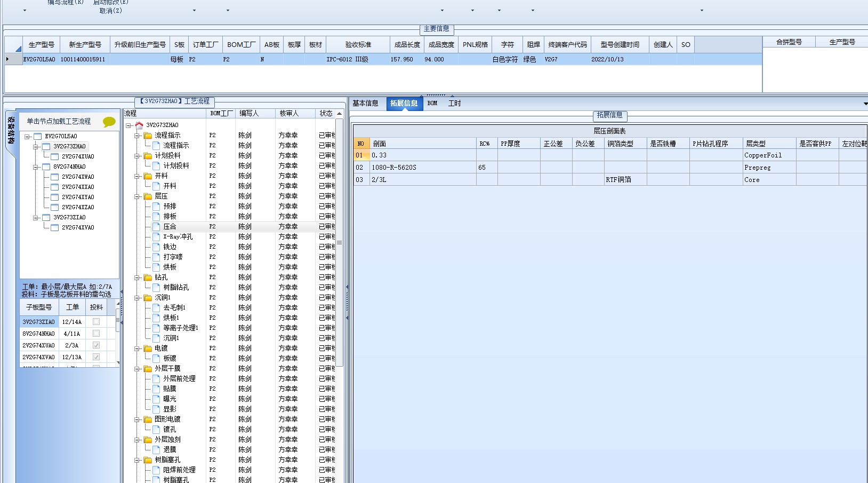Viewport: 868px width, 483px height.
Task: Collapse the 沉铜1 folder in flow tree
Action: tap(137, 298)
